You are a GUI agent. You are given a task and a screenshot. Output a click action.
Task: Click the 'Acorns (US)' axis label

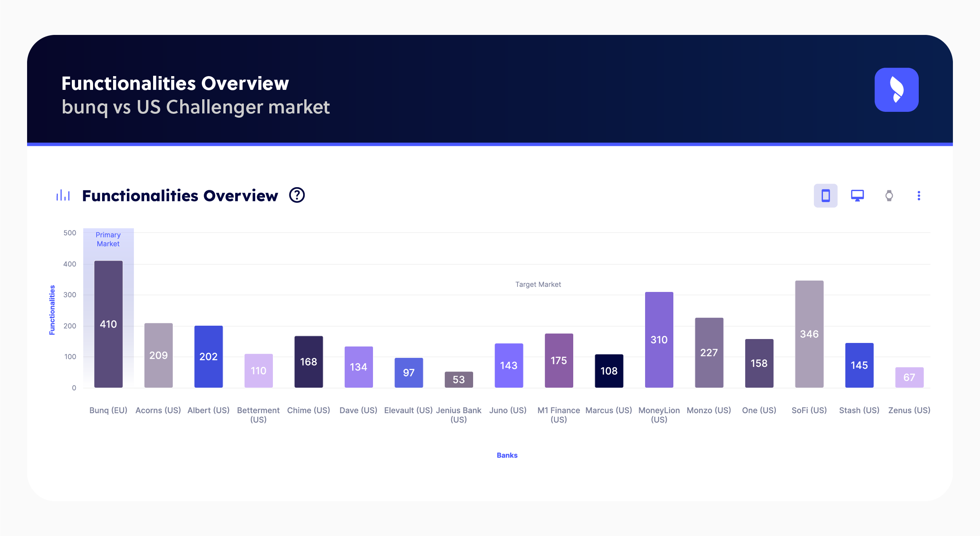coord(158,410)
